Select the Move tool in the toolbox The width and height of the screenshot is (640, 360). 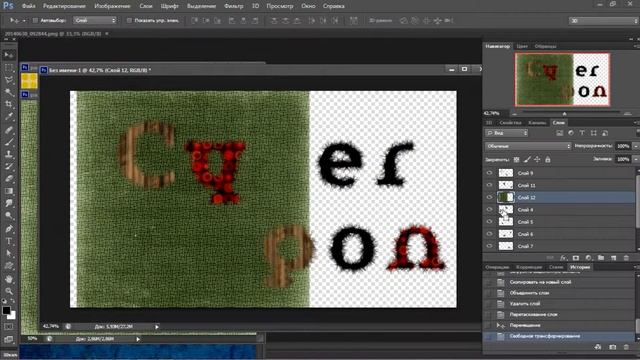(x=9, y=55)
